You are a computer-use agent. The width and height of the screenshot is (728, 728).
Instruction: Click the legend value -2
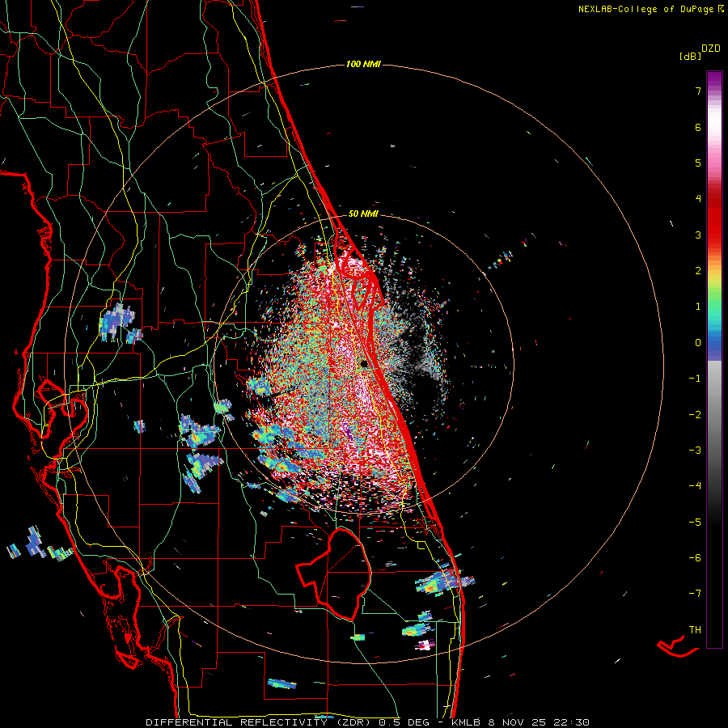pyautogui.click(x=695, y=415)
